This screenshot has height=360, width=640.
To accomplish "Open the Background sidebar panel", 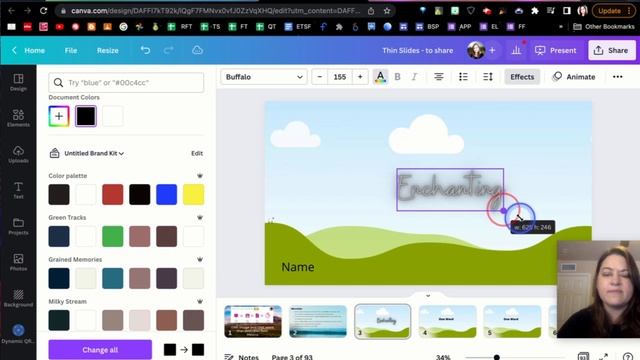I will point(18,298).
